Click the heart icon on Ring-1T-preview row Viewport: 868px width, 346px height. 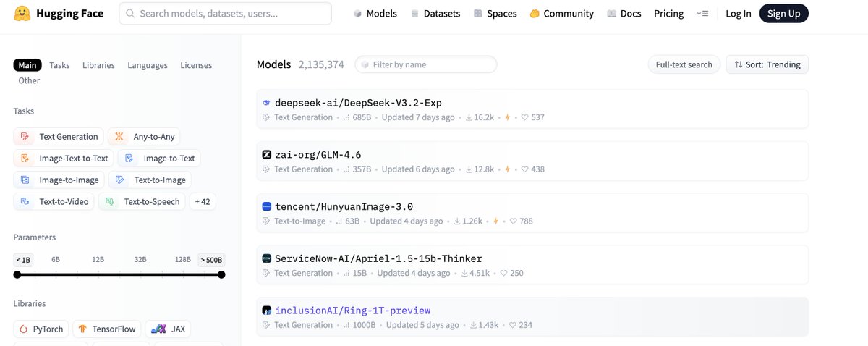[x=513, y=325]
